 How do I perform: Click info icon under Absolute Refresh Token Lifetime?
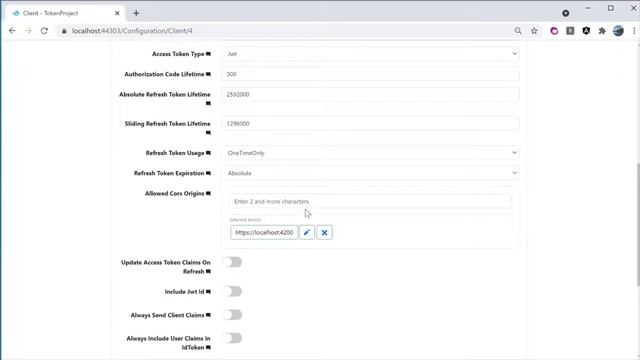(x=208, y=104)
